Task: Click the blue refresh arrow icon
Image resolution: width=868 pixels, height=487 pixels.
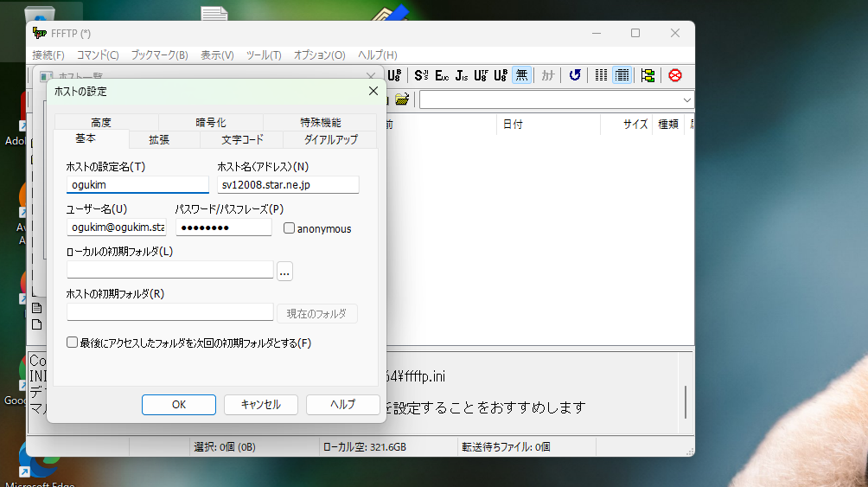Action: click(x=575, y=75)
